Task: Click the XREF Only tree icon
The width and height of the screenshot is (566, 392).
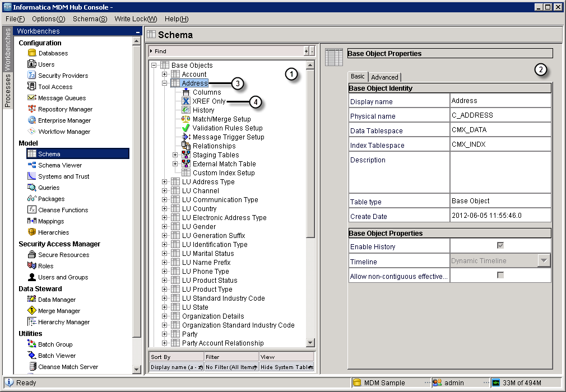Action: coord(186,101)
